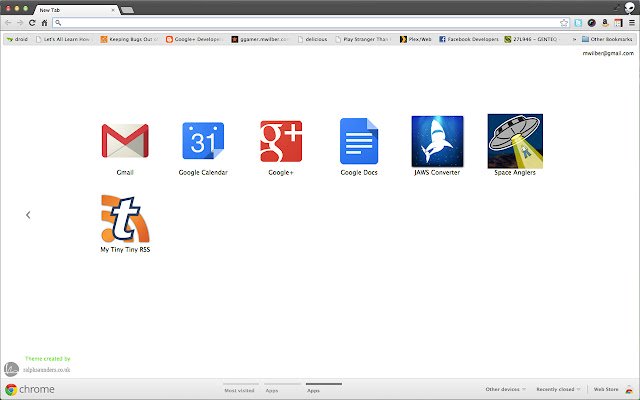The image size is (640, 400).
Task: Go forward with the forward arrow
Action: (20, 23)
